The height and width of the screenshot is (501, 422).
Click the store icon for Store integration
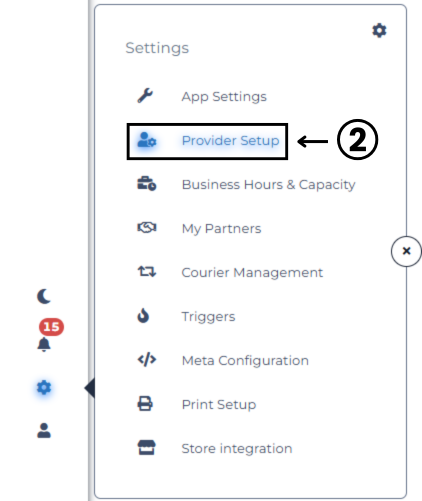coord(147,447)
